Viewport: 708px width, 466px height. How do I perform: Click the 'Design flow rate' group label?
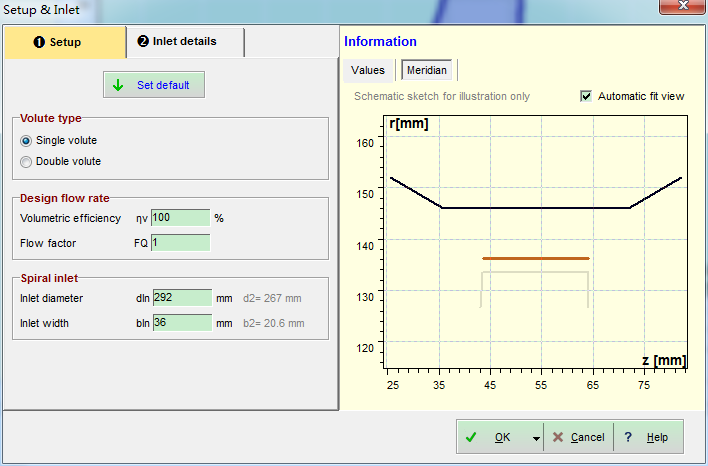pyautogui.click(x=65, y=198)
